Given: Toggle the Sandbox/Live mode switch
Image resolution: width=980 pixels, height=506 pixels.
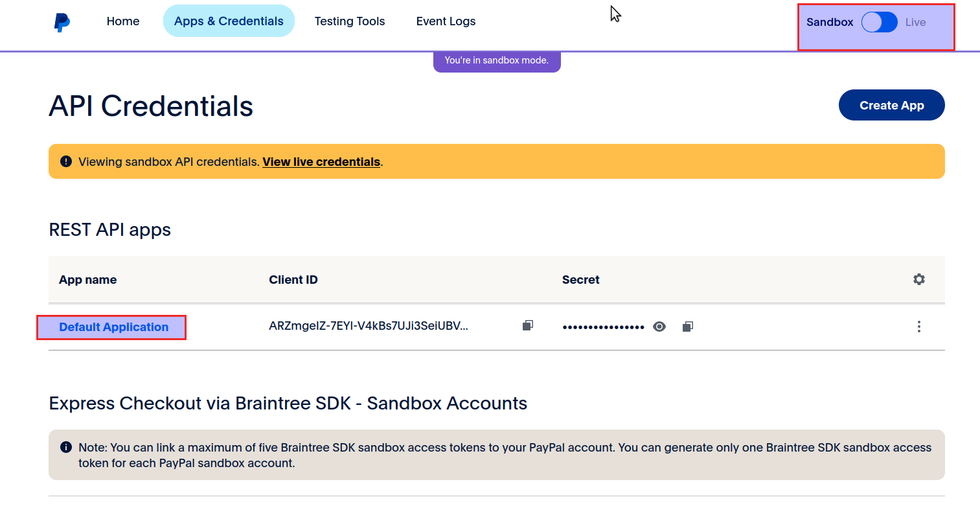Looking at the screenshot, I should (x=879, y=22).
